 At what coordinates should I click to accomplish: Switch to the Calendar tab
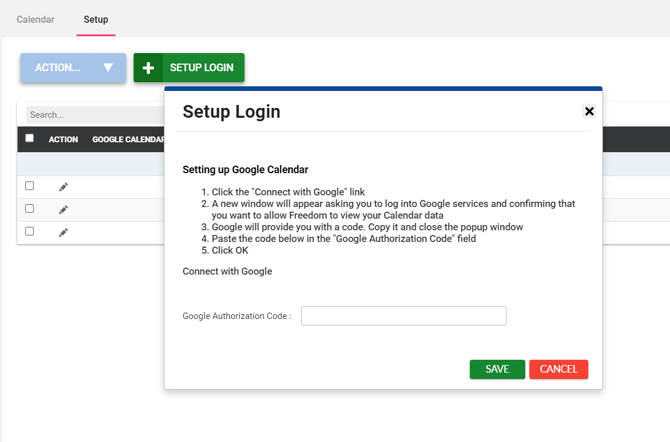click(x=36, y=19)
